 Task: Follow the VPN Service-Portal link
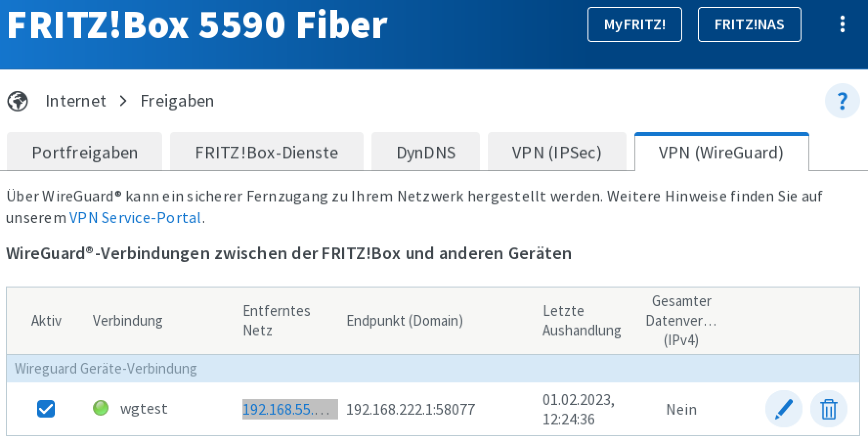[x=135, y=218]
